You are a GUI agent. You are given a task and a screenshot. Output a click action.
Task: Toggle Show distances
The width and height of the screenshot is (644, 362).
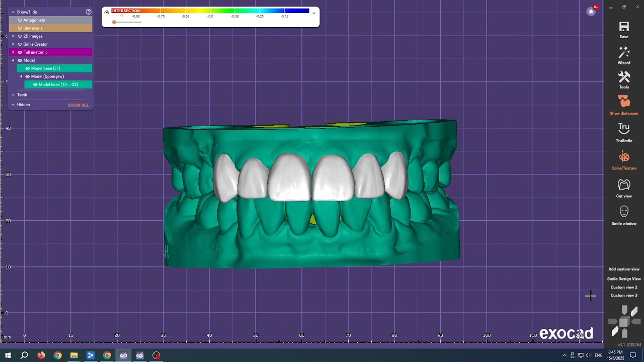(624, 102)
